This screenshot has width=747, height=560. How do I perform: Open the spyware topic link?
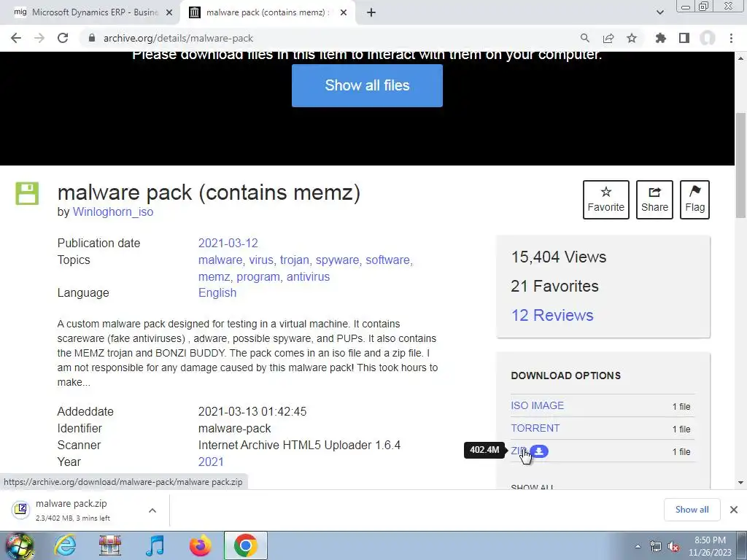337,260
